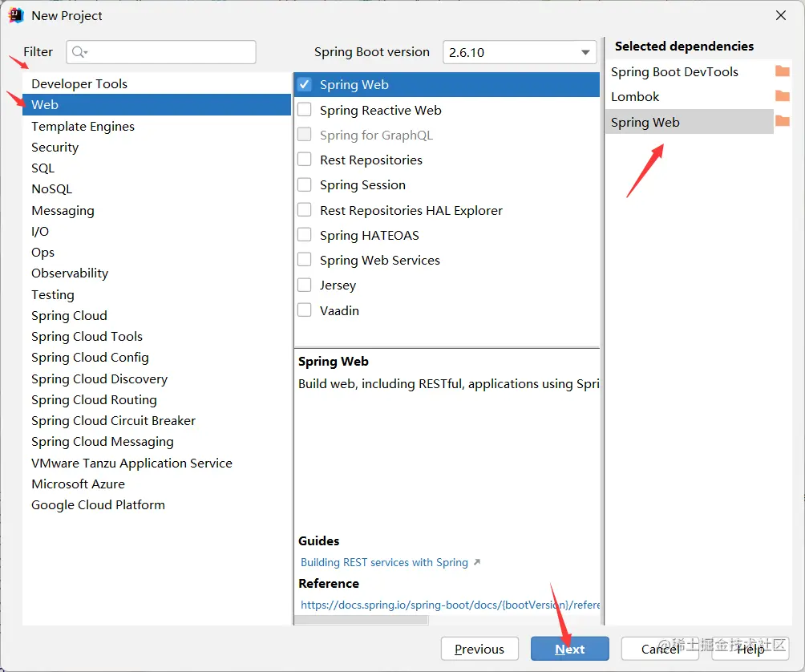Select VMware Tanzu Application Service category

click(x=156, y=463)
